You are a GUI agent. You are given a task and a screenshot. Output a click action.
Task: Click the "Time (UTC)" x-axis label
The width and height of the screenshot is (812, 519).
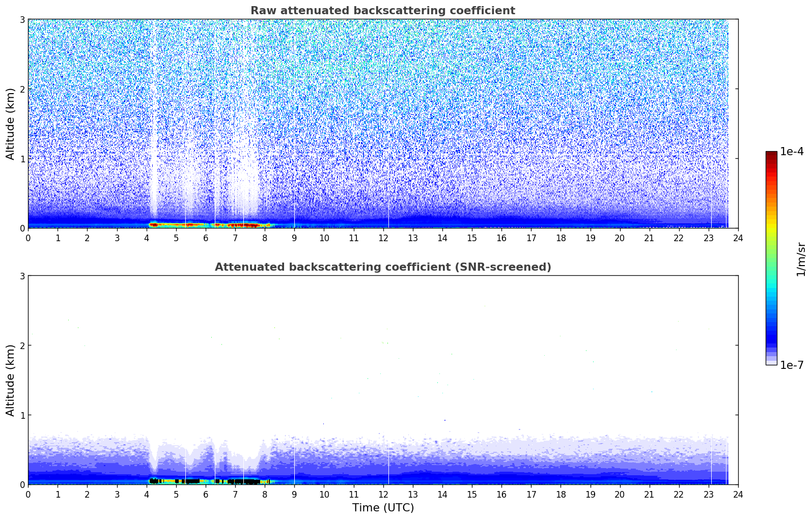click(x=383, y=508)
